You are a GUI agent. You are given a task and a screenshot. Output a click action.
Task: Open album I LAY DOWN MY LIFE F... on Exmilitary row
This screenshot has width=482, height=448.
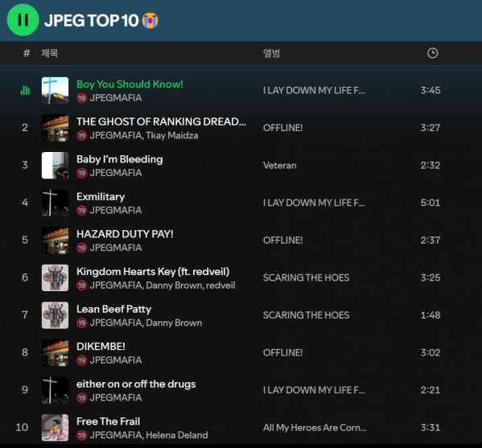tap(314, 203)
